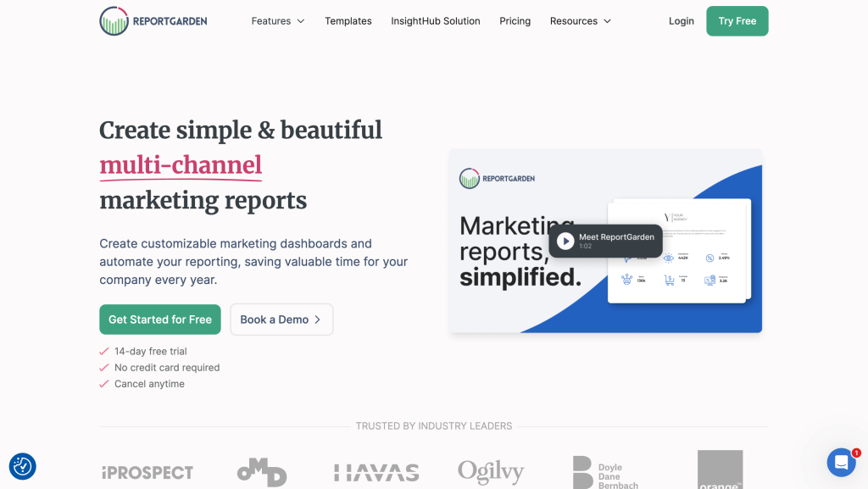Click the Login link

click(681, 21)
